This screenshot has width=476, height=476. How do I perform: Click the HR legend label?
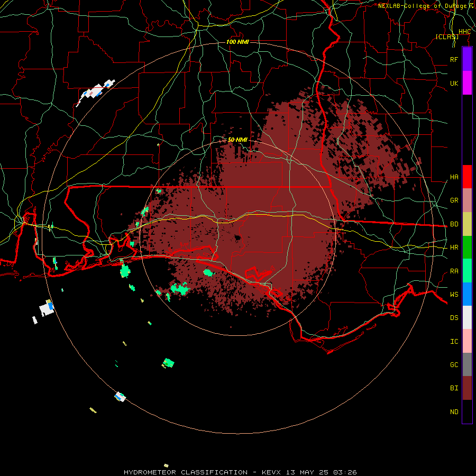[x=454, y=248]
